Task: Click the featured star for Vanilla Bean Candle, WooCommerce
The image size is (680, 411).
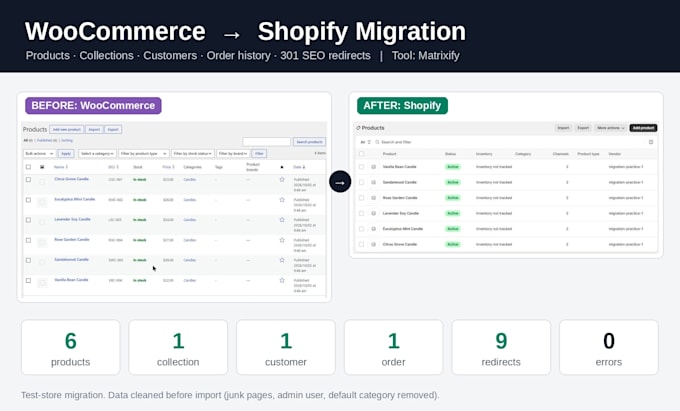Action: tap(282, 281)
